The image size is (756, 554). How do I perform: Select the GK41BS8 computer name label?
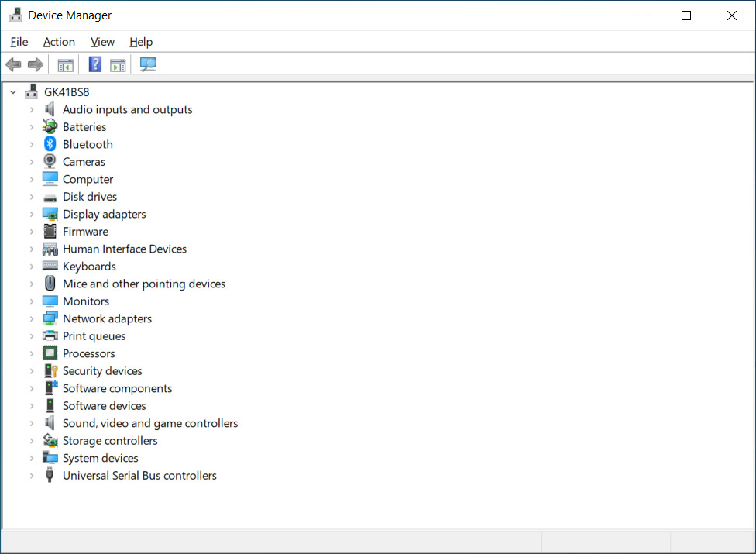(x=67, y=92)
